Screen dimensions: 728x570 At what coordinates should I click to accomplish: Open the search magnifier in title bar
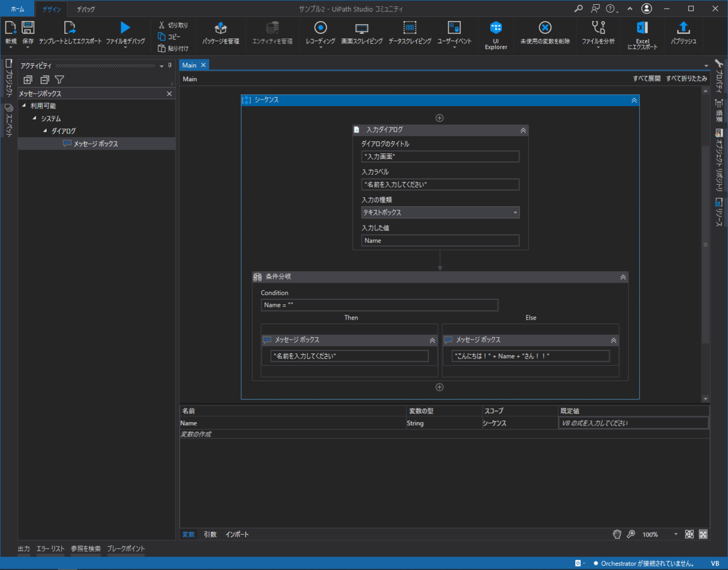pos(579,8)
